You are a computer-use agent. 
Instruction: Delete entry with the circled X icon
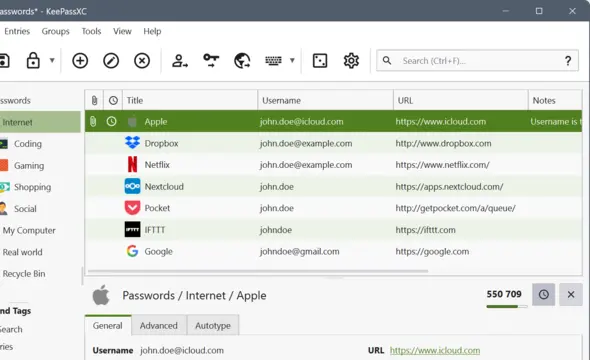(142, 61)
